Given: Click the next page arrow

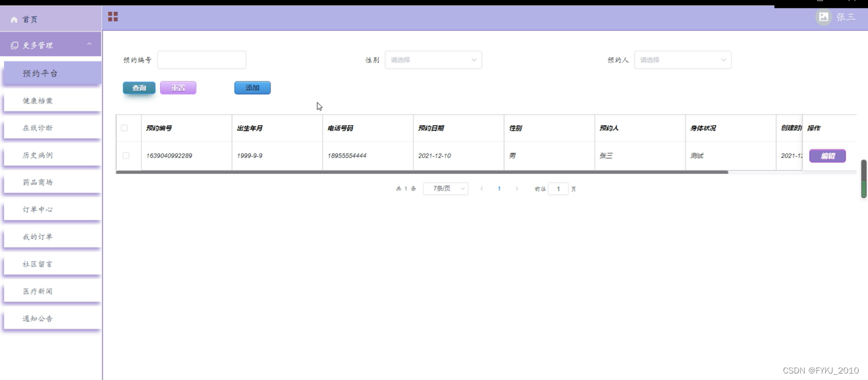Looking at the screenshot, I should tap(517, 189).
